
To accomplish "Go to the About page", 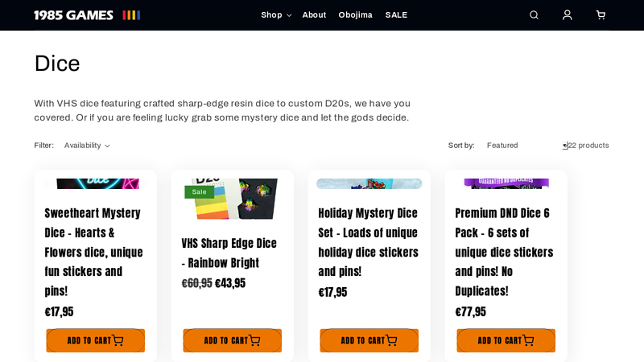I will (x=314, y=15).
